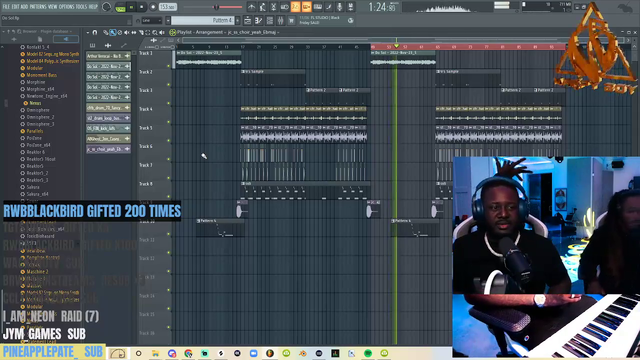Open the PATTERNS menu

click(38, 7)
